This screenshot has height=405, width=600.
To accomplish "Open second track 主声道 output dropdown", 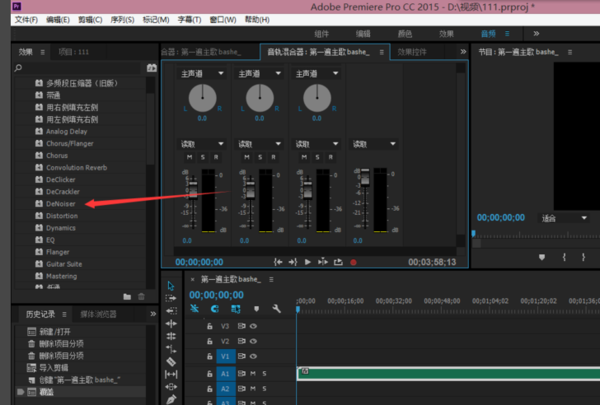I will point(259,73).
